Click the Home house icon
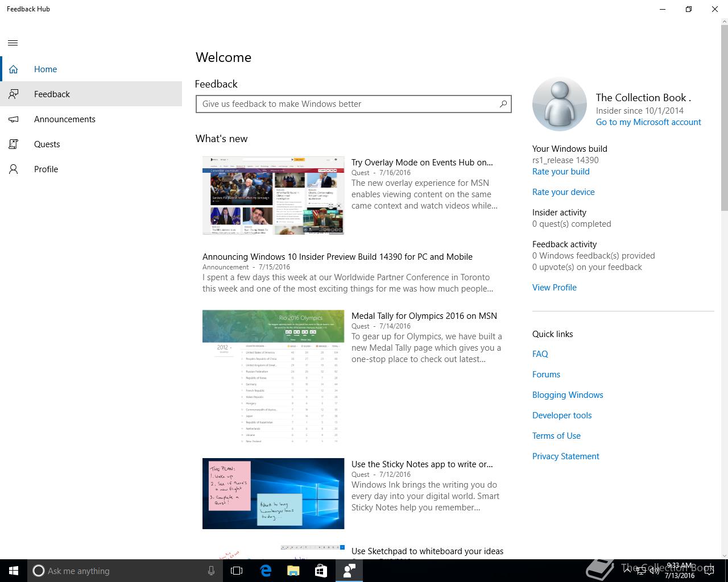The image size is (728, 582). (x=13, y=69)
